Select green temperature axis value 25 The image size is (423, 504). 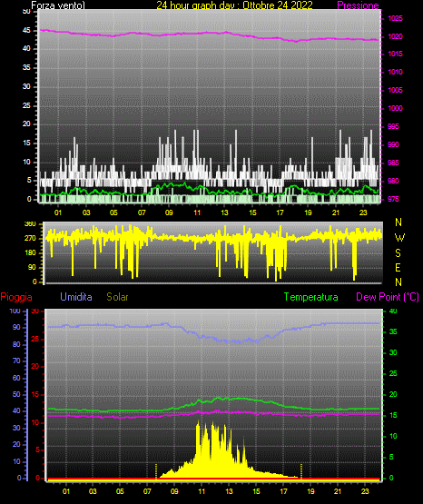click(393, 373)
